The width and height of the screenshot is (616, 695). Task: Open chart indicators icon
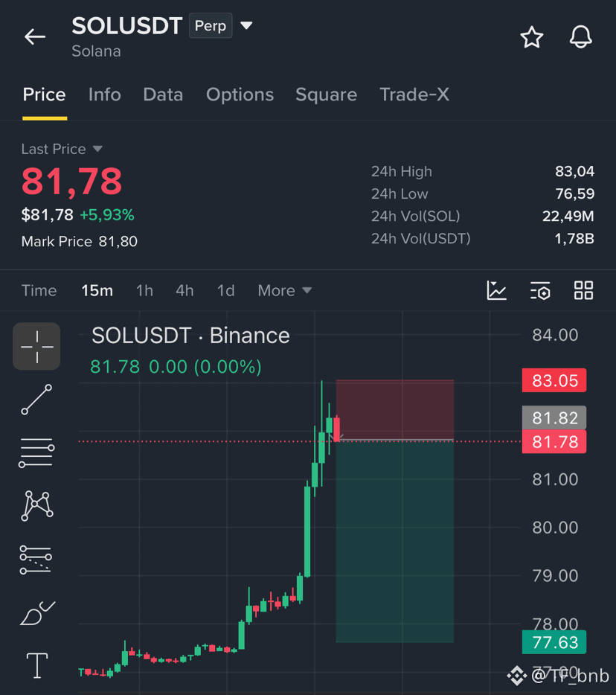pyautogui.click(x=496, y=291)
